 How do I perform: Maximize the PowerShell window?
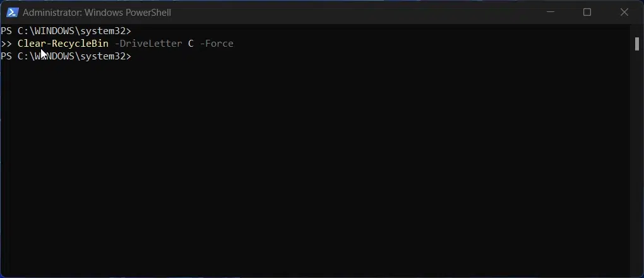click(587, 13)
